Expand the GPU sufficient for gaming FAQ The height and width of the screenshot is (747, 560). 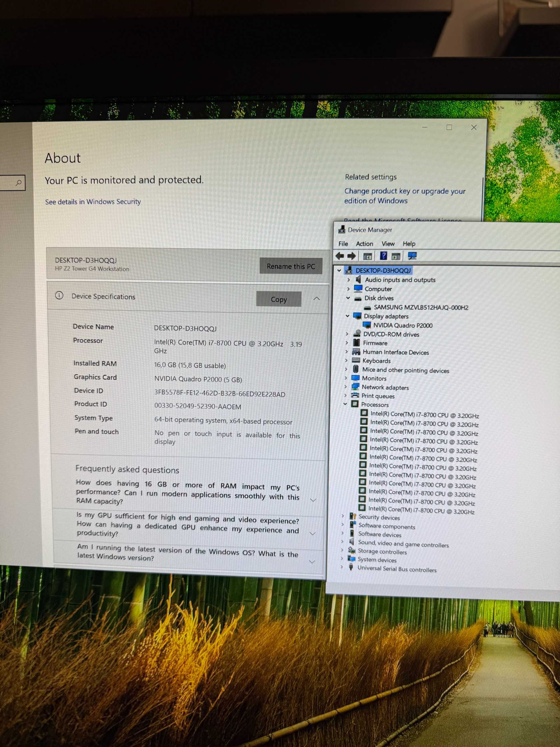[x=312, y=534]
